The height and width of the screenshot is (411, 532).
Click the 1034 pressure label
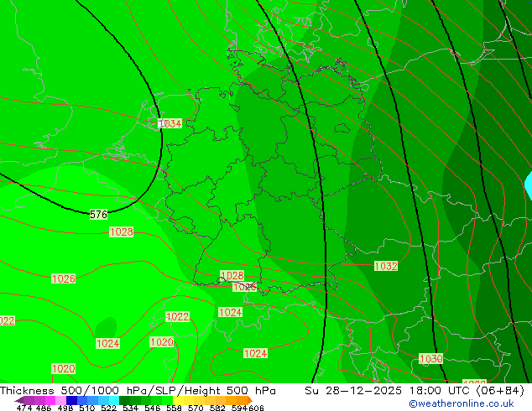coord(170,123)
